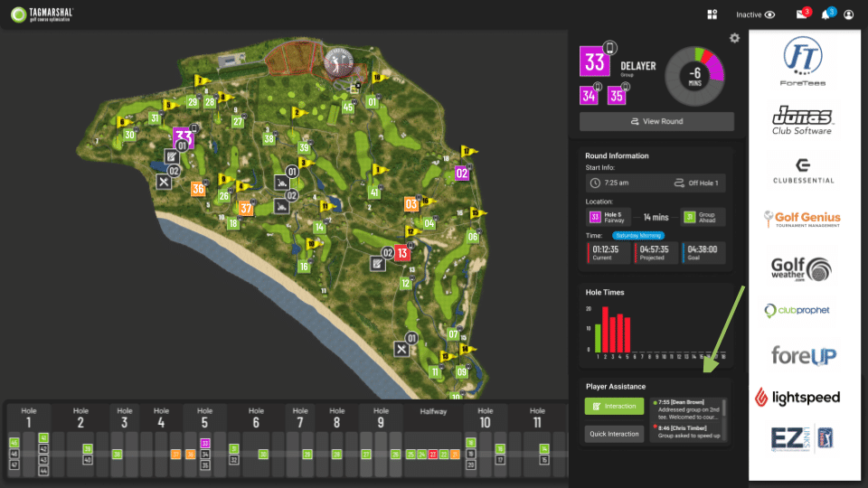Click the -6 mins pace gauge
The height and width of the screenshot is (488, 868).
[x=694, y=76]
